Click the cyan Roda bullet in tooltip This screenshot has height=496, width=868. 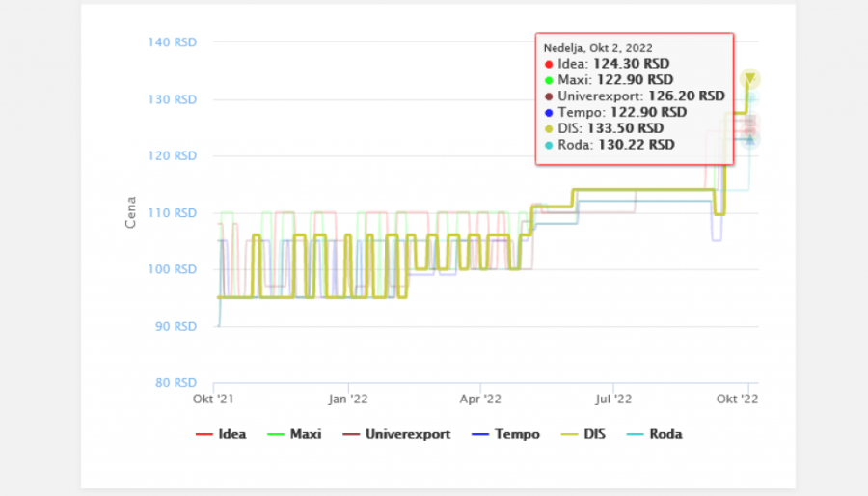click(549, 145)
